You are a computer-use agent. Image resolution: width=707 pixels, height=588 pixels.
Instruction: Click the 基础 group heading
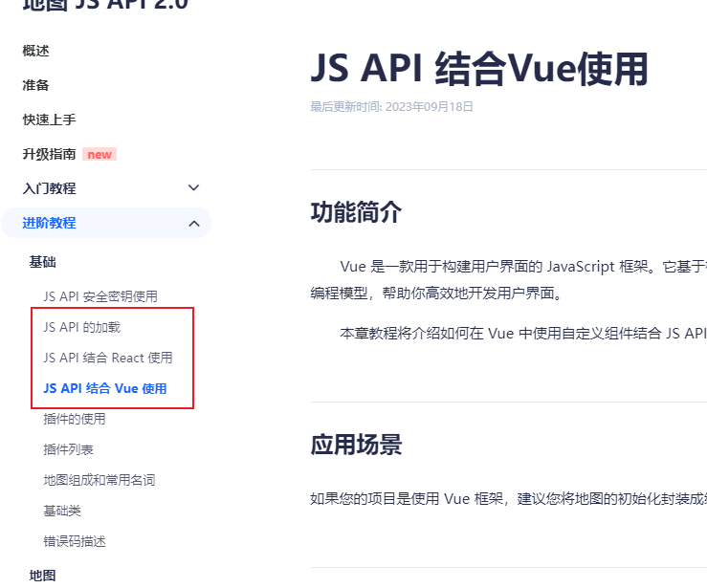coord(43,262)
